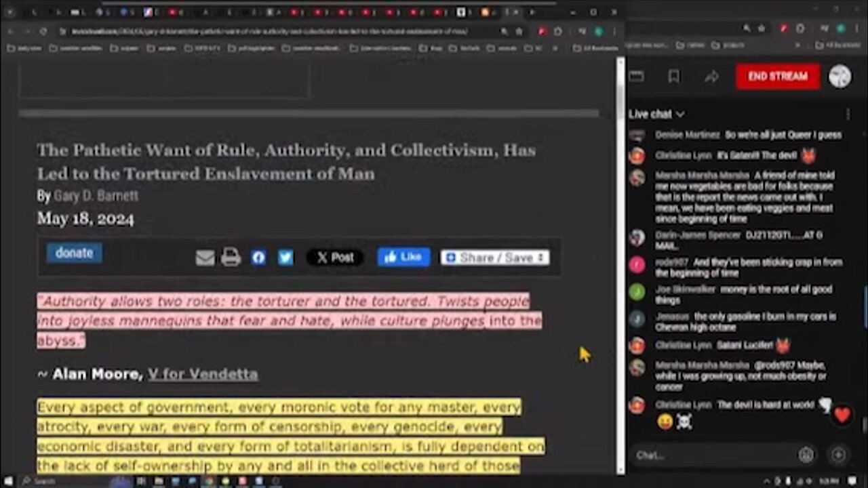The width and height of the screenshot is (868, 488).
Task: Click the date May 18, 2024
Action: tap(85, 219)
